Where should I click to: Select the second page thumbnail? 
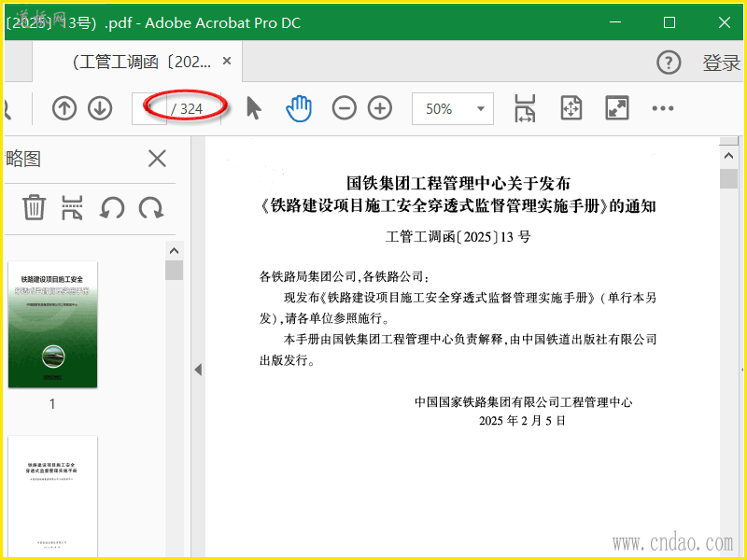[x=53, y=497]
